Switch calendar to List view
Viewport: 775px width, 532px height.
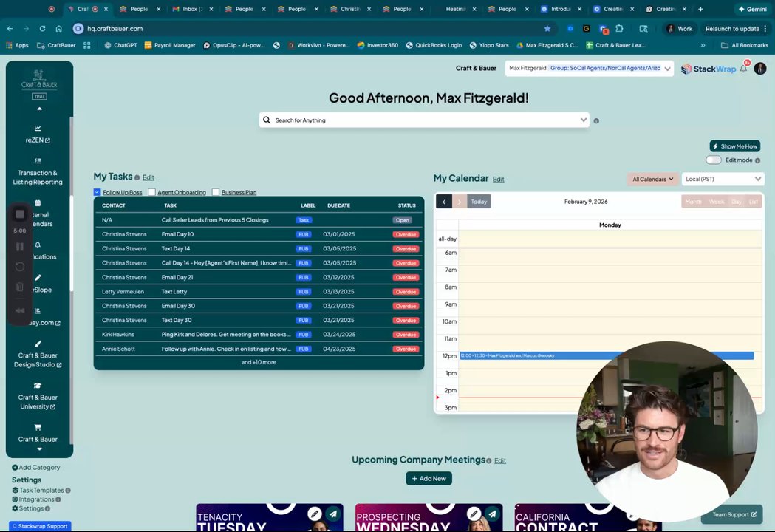(754, 202)
